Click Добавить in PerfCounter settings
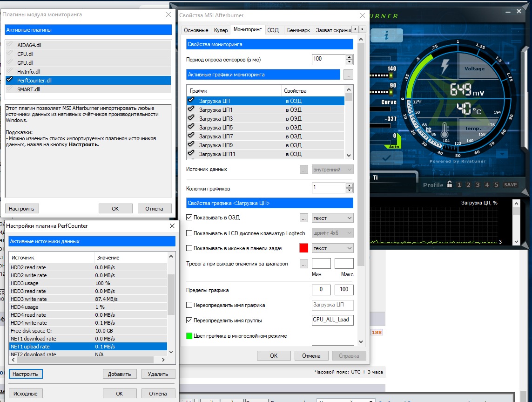This screenshot has width=532, height=402. (x=120, y=374)
